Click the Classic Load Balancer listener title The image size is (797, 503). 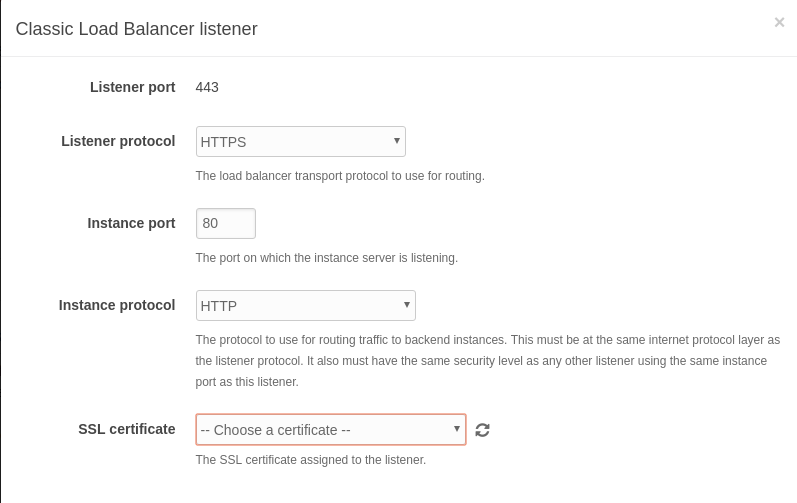(x=136, y=29)
